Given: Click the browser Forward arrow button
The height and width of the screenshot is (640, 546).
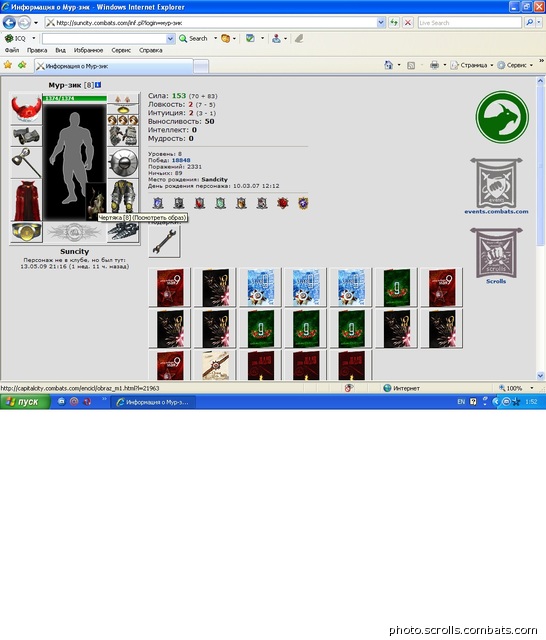Looking at the screenshot, I should tap(24, 22).
